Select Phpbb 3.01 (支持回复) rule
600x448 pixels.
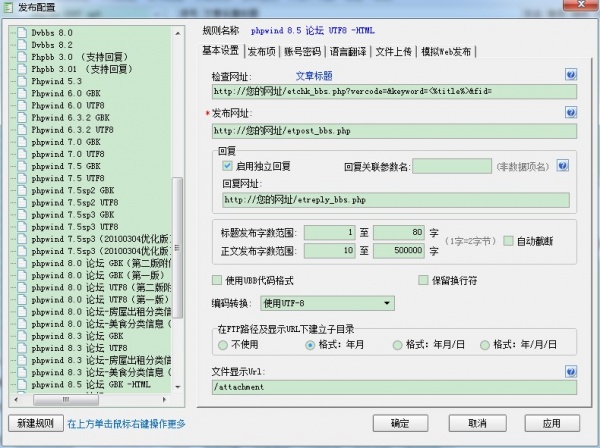82,69
